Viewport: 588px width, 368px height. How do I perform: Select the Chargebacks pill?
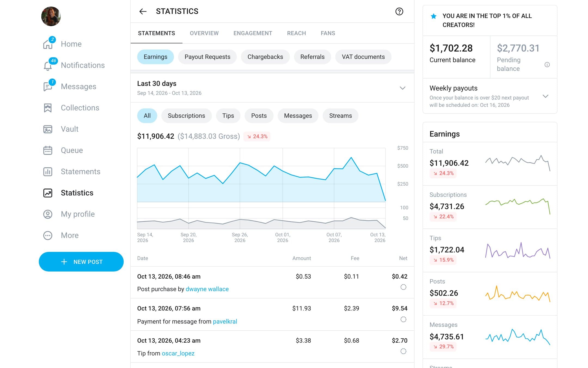pyautogui.click(x=265, y=57)
